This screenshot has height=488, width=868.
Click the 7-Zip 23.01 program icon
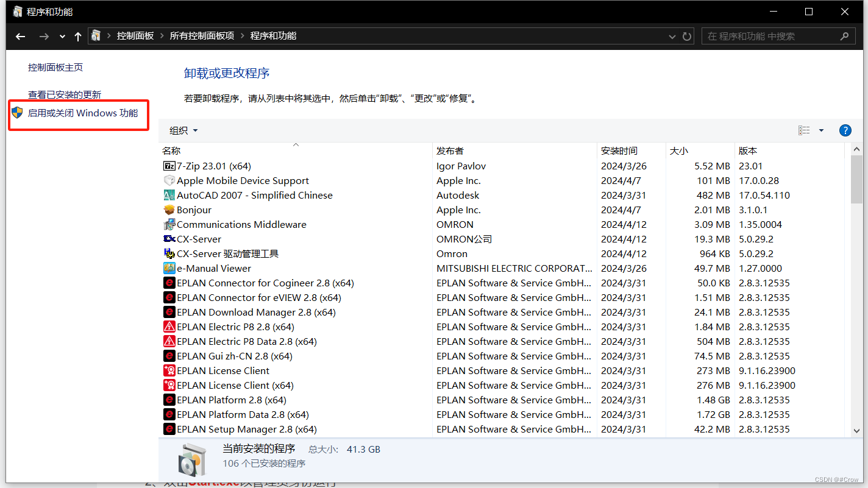169,166
